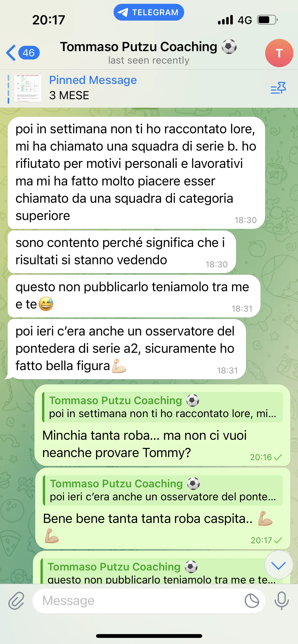Select the message "sono contento perché significa"
This screenshot has width=298, height=644.
tap(122, 252)
